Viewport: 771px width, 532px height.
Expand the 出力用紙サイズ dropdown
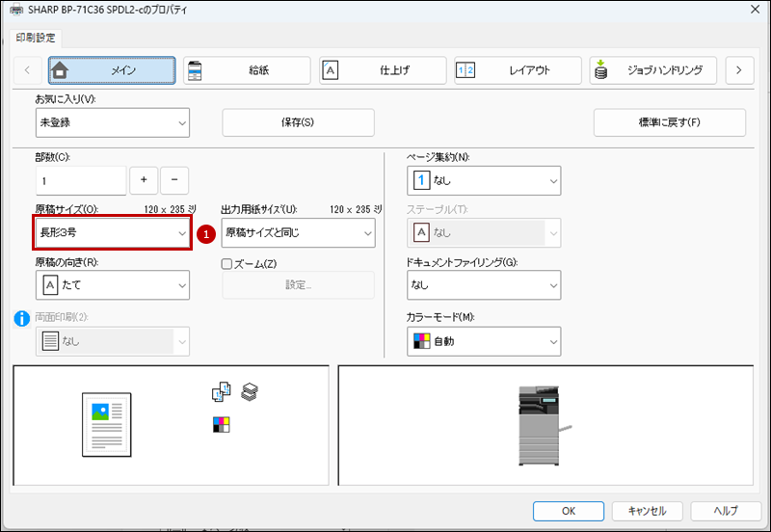298,232
